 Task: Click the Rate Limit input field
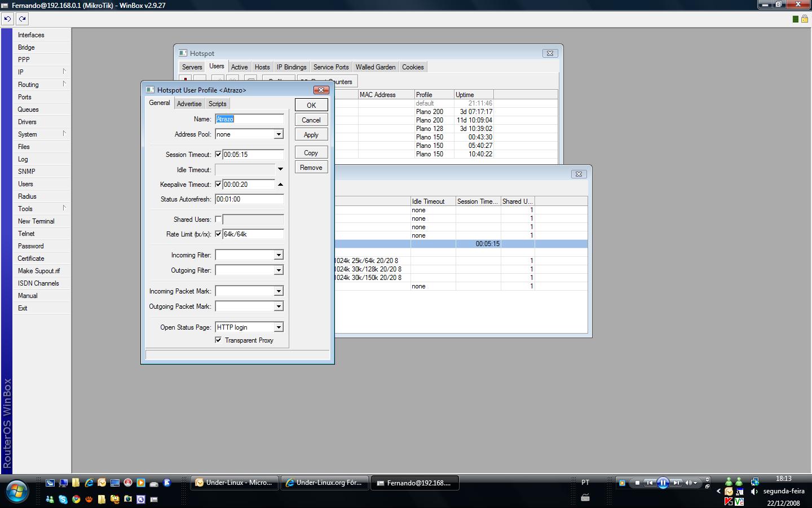253,234
